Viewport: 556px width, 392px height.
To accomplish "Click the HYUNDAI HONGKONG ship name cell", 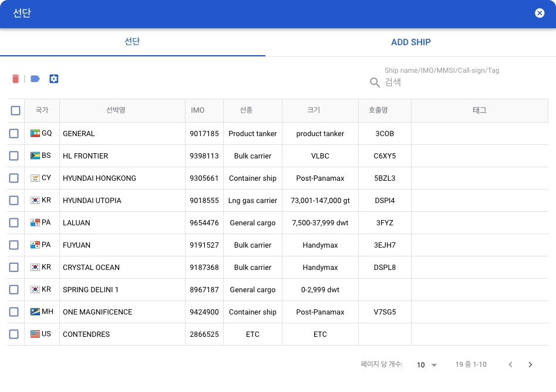I will (x=99, y=178).
